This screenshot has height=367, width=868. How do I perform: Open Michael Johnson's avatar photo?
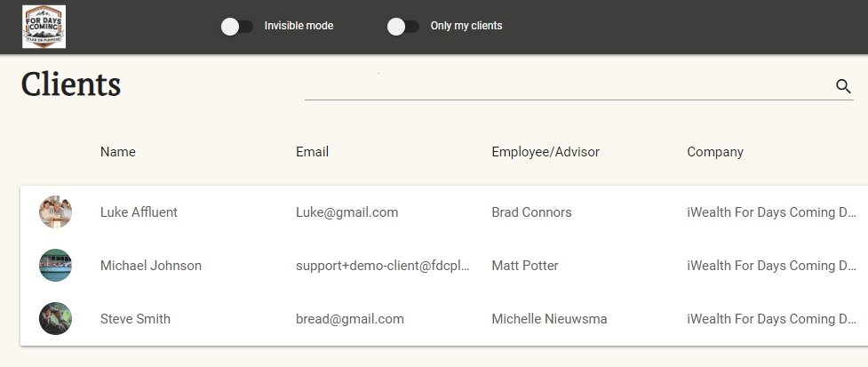pyautogui.click(x=55, y=266)
